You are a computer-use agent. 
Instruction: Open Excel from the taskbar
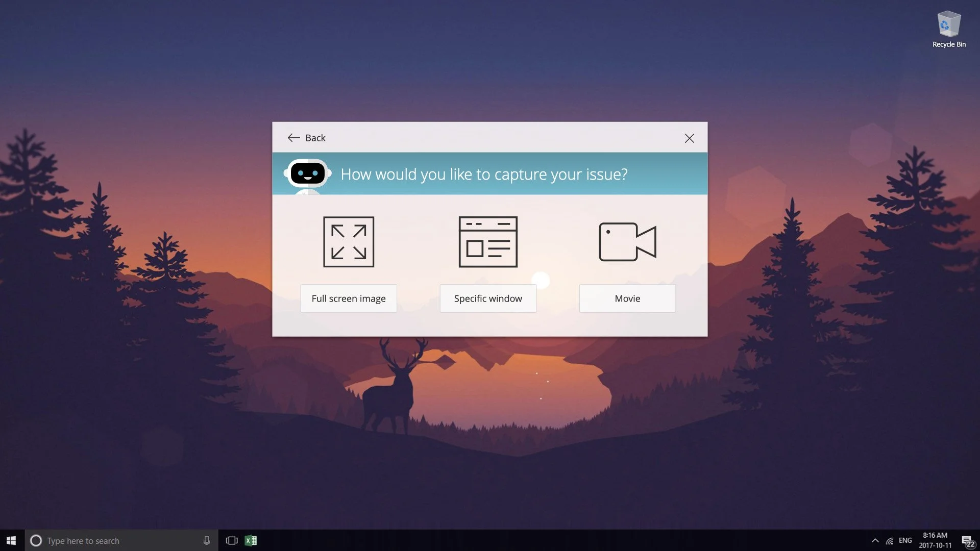[x=251, y=540]
